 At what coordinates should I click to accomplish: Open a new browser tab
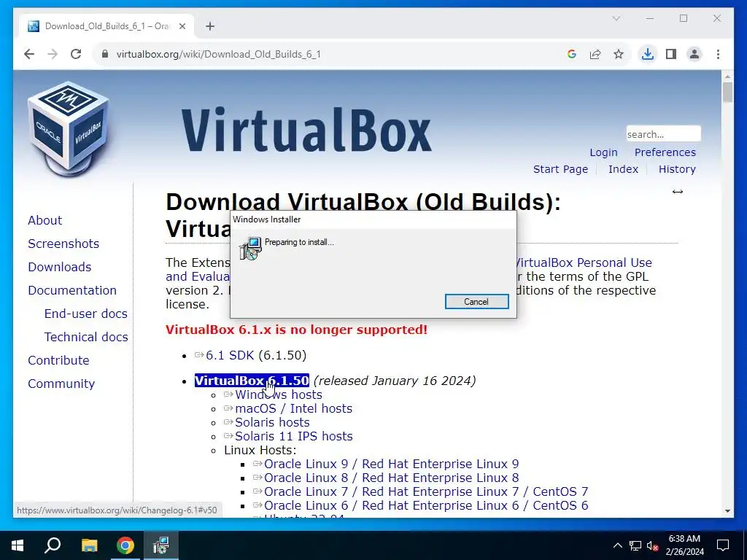[210, 26]
